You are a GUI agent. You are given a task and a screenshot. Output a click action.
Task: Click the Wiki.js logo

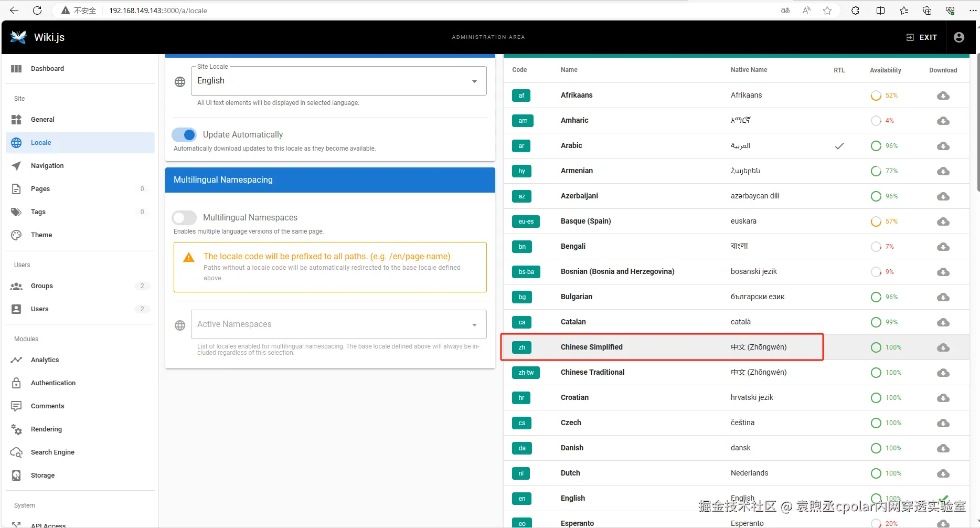click(x=18, y=37)
